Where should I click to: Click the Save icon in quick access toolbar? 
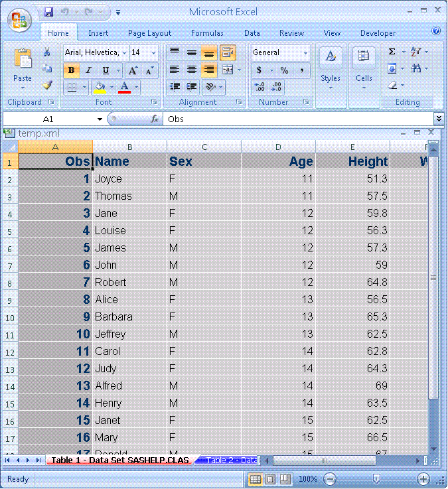point(48,12)
